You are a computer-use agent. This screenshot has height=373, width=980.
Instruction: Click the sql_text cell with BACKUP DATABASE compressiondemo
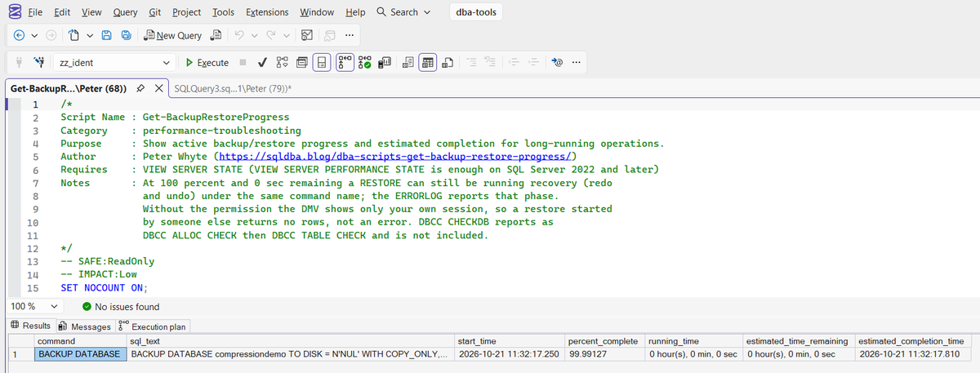290,354
